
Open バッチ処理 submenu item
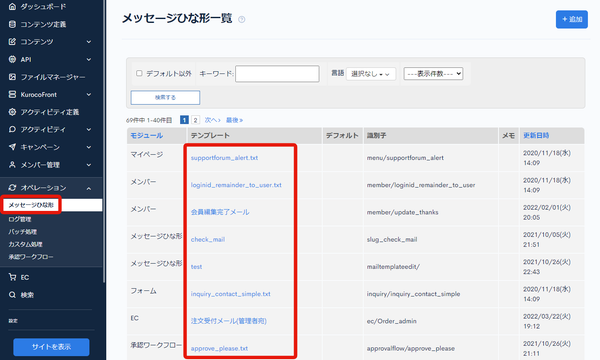click(x=23, y=232)
